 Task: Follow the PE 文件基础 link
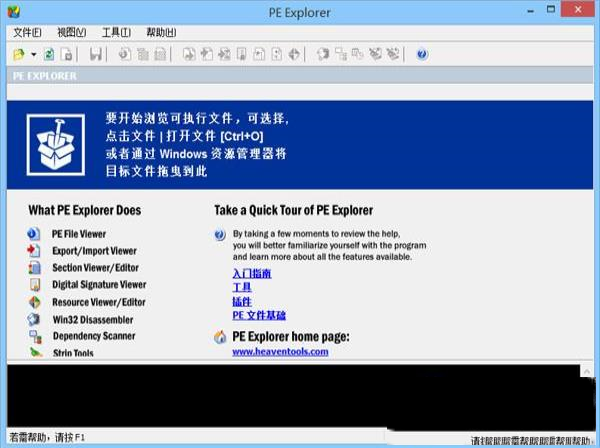coord(259,315)
